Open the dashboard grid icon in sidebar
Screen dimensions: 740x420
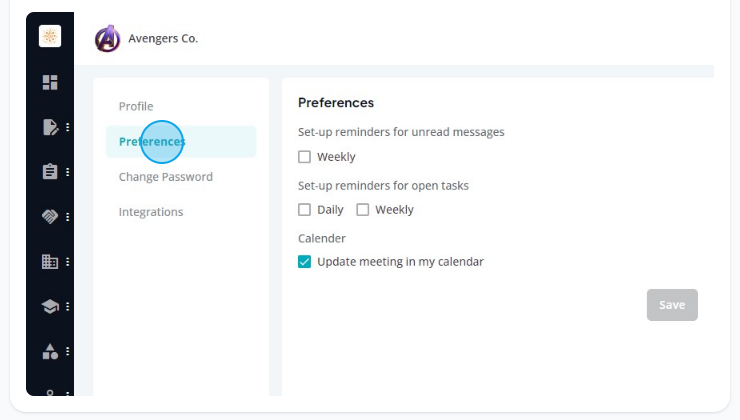50,82
